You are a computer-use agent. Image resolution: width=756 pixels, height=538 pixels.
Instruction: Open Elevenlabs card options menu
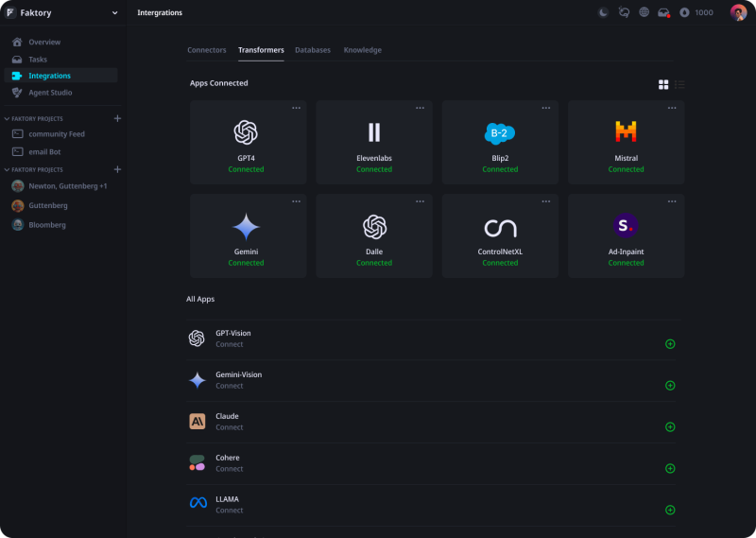point(420,108)
